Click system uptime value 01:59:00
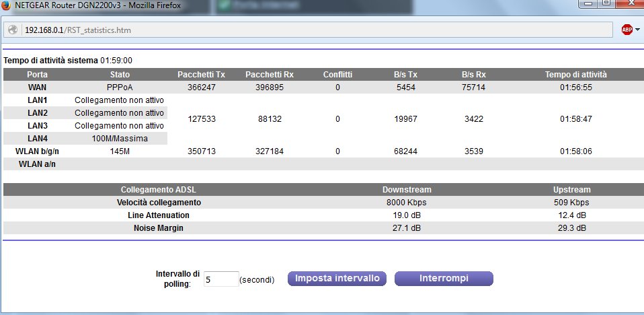This screenshot has height=315, width=644. 116,61
